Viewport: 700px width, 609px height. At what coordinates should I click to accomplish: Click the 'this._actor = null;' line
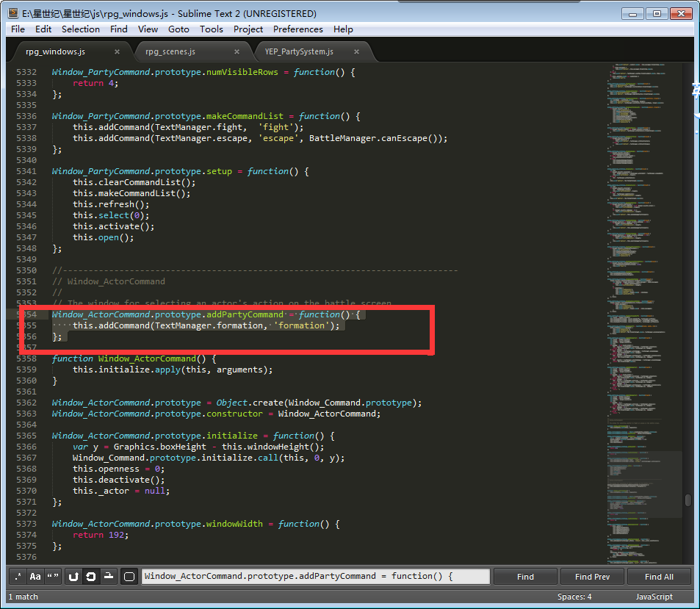(121, 491)
